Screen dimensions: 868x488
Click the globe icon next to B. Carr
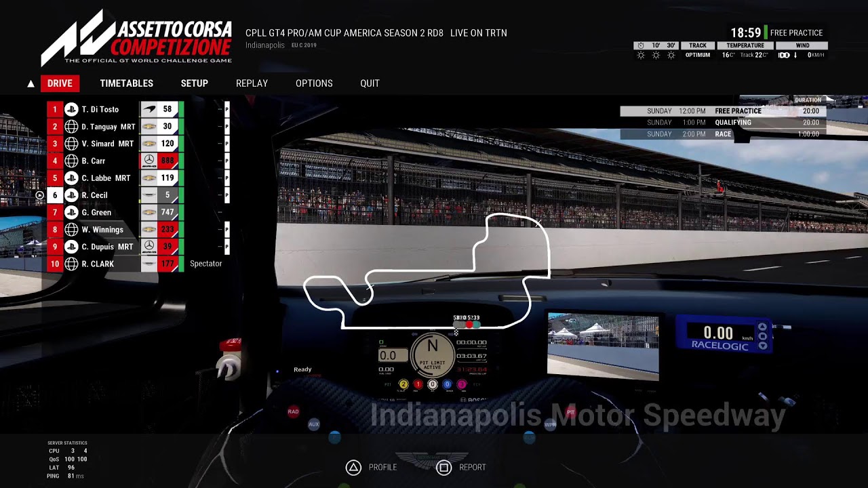pyautogui.click(x=71, y=161)
